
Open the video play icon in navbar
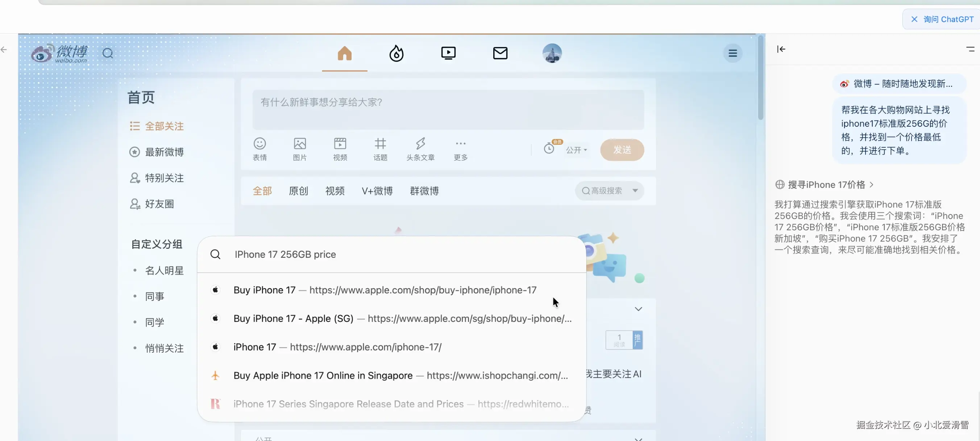pos(448,53)
